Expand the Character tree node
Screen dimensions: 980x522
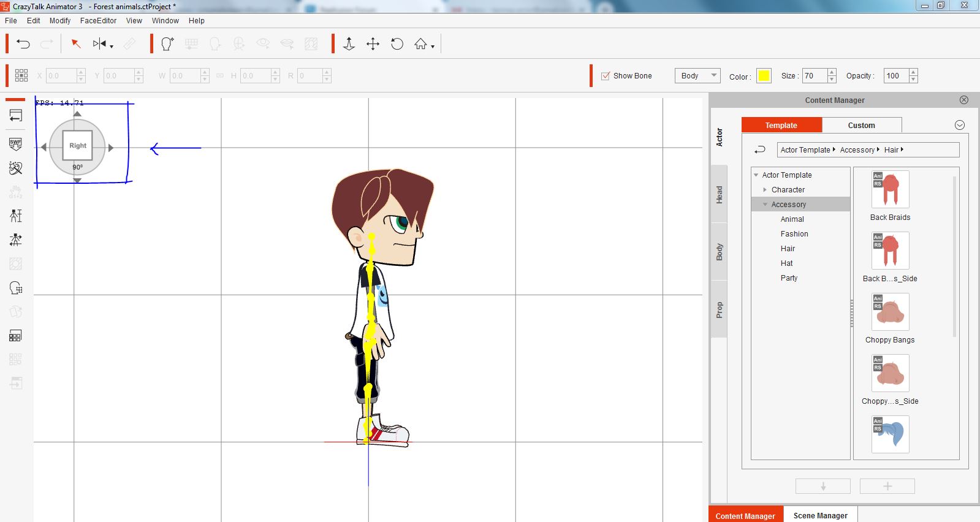point(765,190)
